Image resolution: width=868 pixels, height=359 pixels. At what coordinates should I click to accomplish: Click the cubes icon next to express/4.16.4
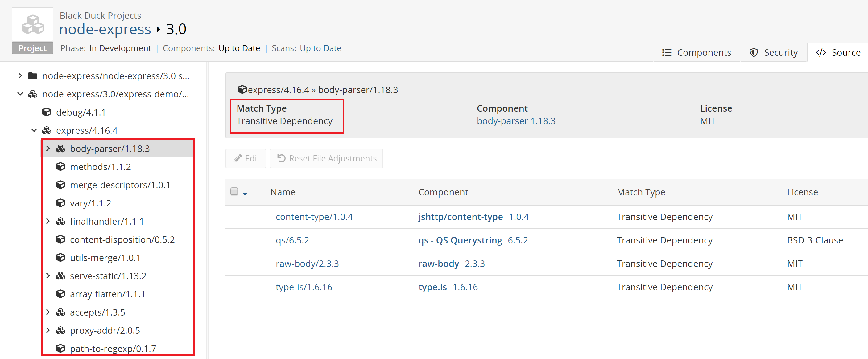click(x=47, y=130)
